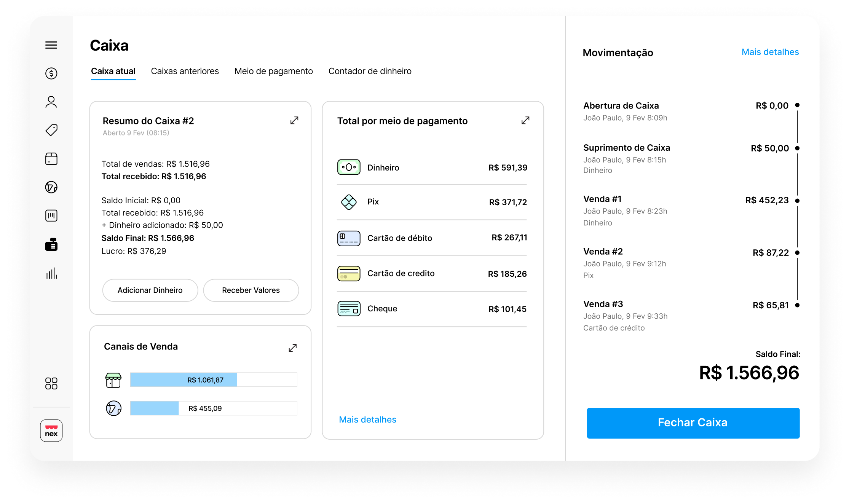Switch to Caixas anteriores tab
This screenshot has width=849, height=504.
[x=185, y=71]
